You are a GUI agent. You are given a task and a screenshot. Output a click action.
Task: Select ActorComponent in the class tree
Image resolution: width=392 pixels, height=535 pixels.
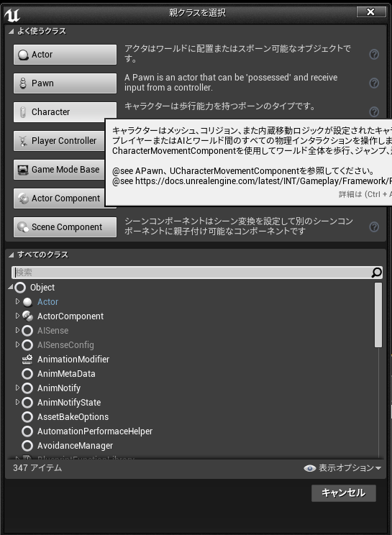pos(191,316)
